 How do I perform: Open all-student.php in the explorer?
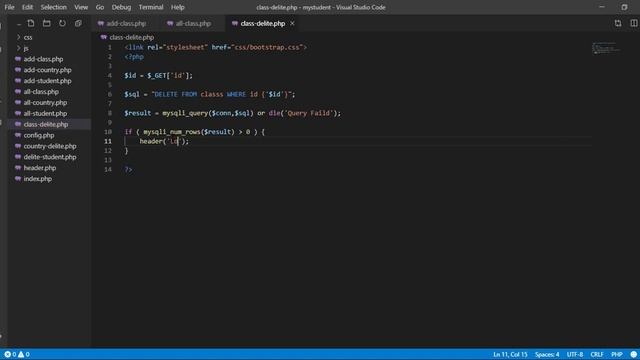[x=45, y=113]
